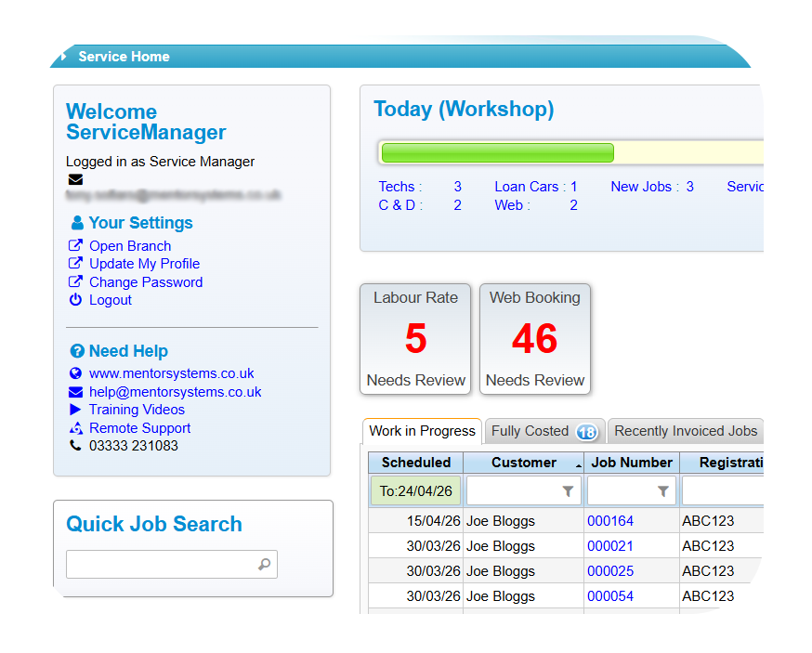Click the power icon beside Logout
Image resolution: width=812 pixels, height=653 pixels.
pyautogui.click(x=75, y=300)
